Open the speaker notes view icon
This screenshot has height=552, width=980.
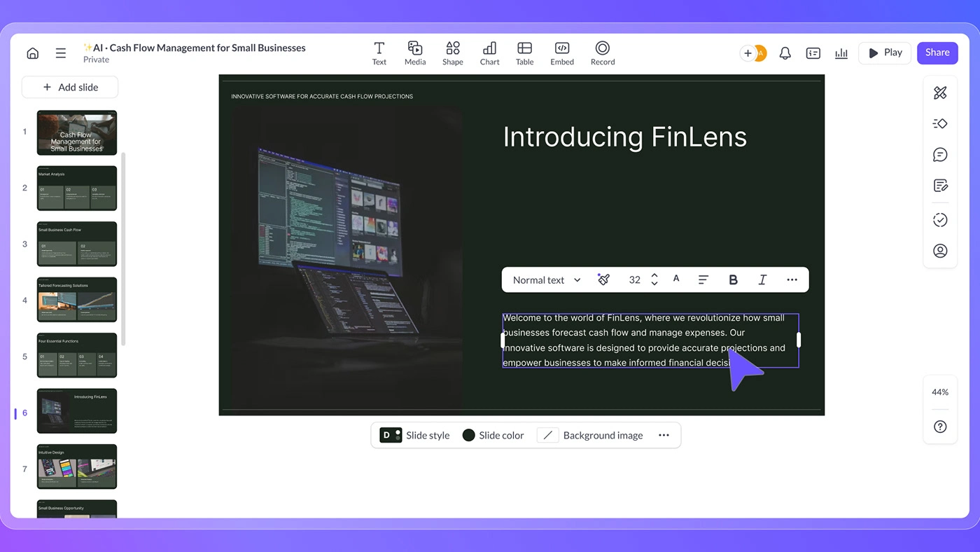click(813, 53)
